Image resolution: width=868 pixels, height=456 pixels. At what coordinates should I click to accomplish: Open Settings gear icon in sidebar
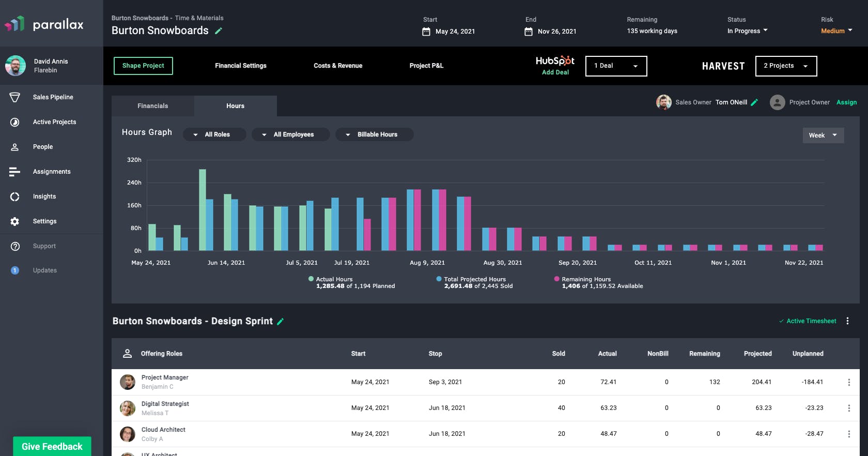click(x=15, y=221)
